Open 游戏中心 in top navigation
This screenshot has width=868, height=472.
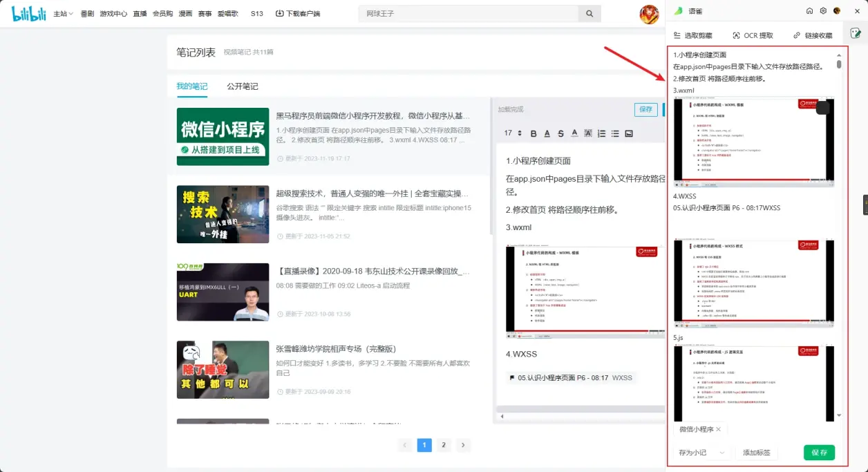[x=113, y=13]
